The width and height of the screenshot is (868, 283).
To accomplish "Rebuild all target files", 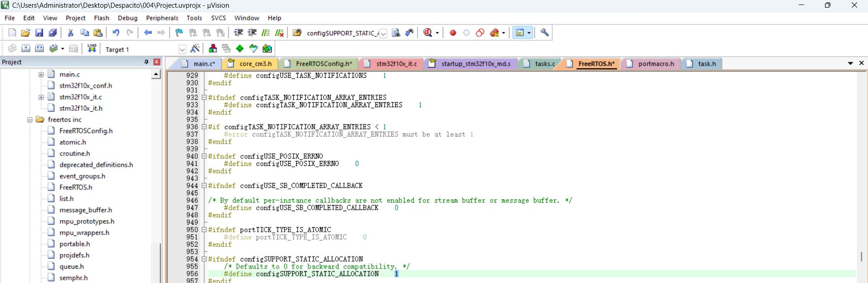I will point(39,48).
